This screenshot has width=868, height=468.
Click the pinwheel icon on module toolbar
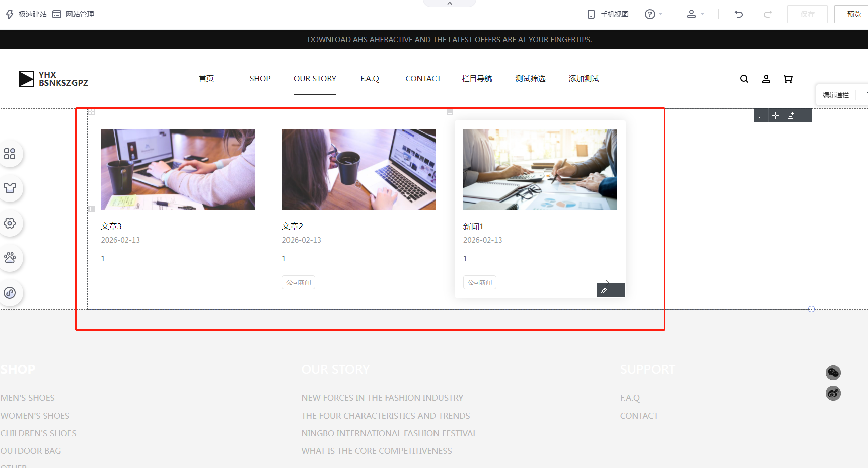coord(776,116)
